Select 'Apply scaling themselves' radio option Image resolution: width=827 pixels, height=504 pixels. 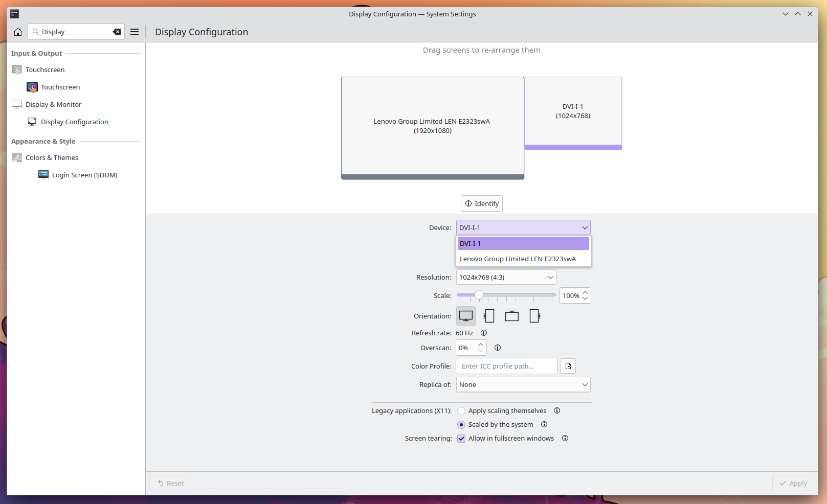(x=461, y=411)
